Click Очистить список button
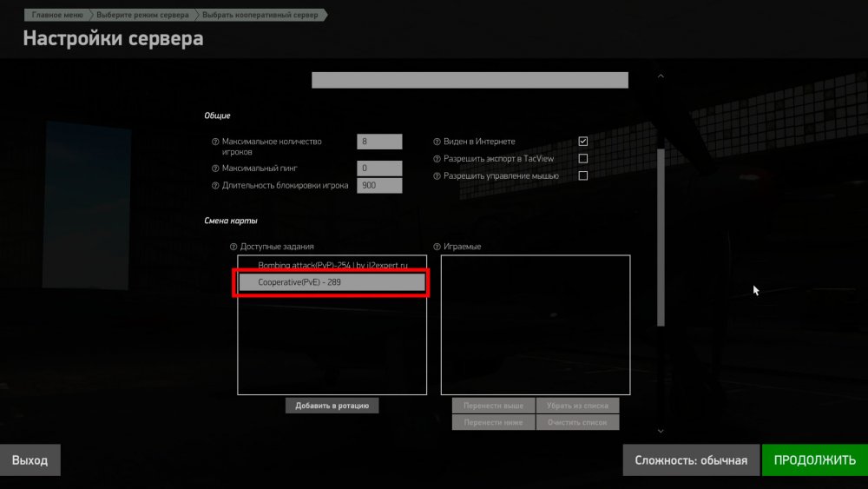 577,422
